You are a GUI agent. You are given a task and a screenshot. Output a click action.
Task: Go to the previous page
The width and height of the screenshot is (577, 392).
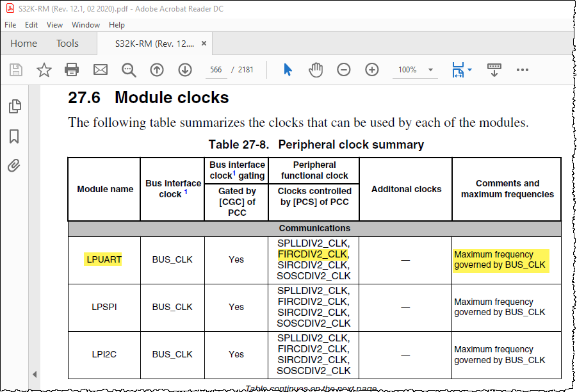[x=157, y=70]
